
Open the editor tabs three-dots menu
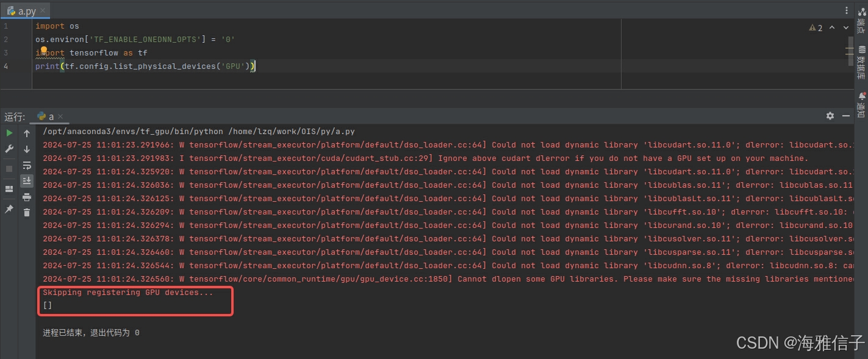tap(847, 10)
